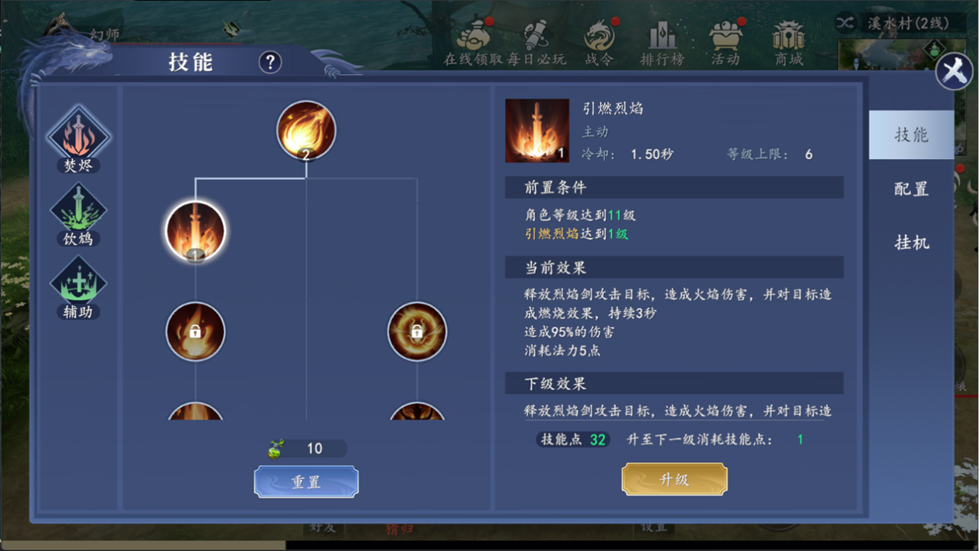This screenshot has width=980, height=551.
Task: Select the 辅助 skill tree icon
Action: pos(78,287)
